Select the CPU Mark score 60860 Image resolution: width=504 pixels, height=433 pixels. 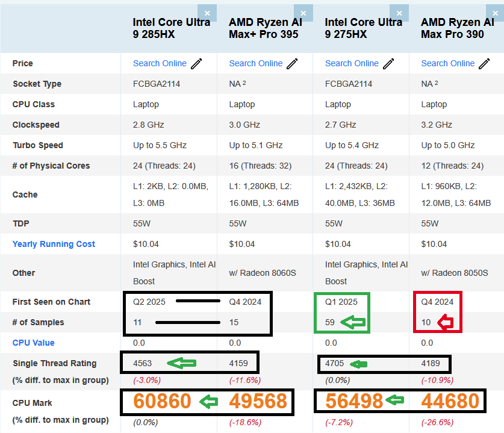click(162, 401)
